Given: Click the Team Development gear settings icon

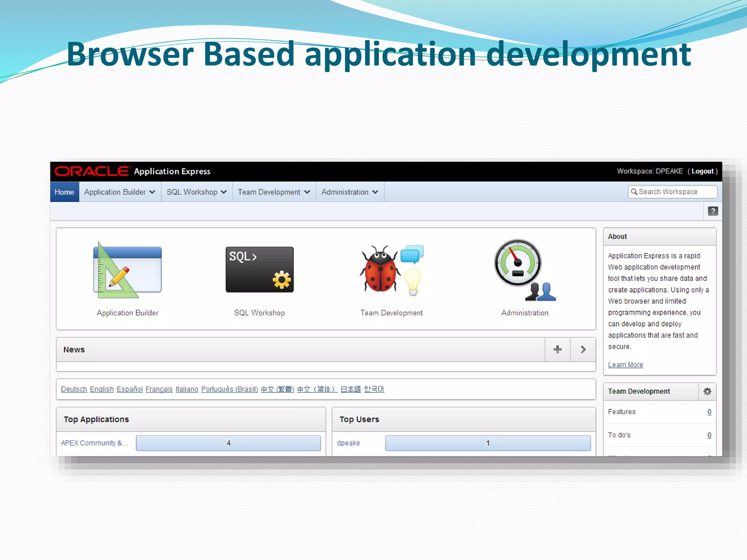Looking at the screenshot, I should [707, 392].
